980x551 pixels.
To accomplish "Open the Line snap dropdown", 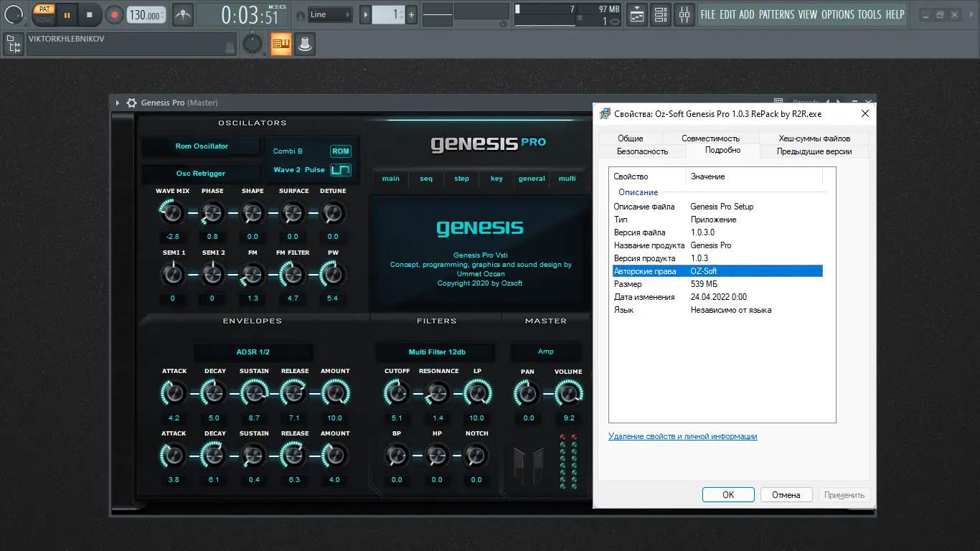I will [x=330, y=14].
